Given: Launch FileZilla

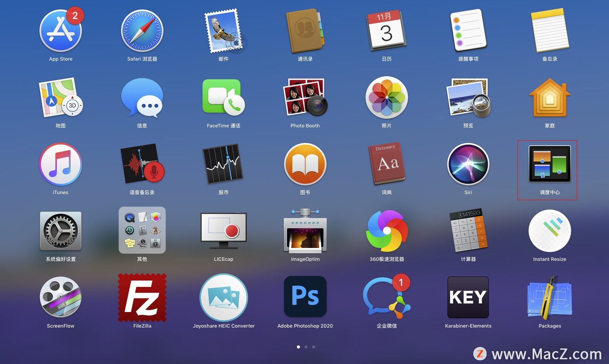Looking at the screenshot, I should click(x=142, y=298).
